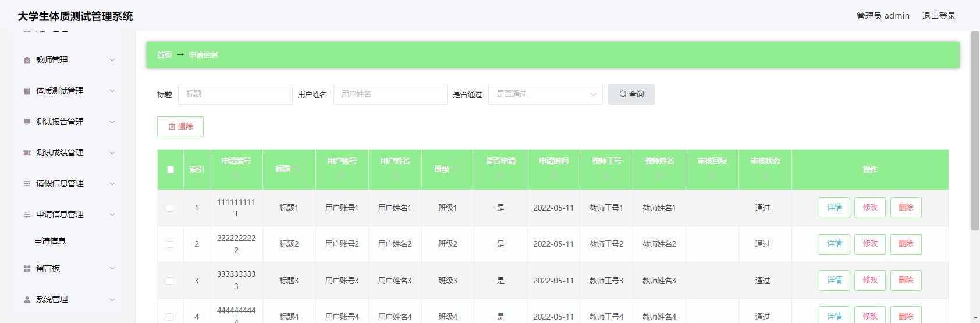This screenshot has height=323, width=980.
Task: Click the 留言板 grid icon
Action: click(x=27, y=268)
